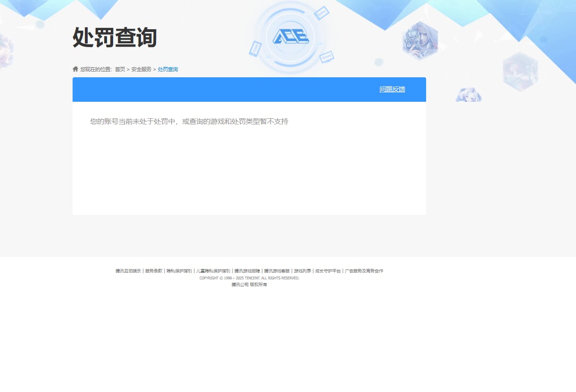
Task: Select the faded hexagon emblem on the left edge
Action: [7, 50]
